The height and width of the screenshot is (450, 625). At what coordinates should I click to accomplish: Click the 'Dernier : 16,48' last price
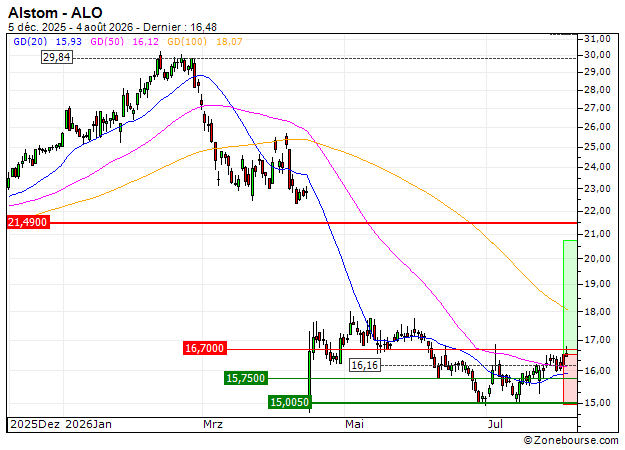180,27
